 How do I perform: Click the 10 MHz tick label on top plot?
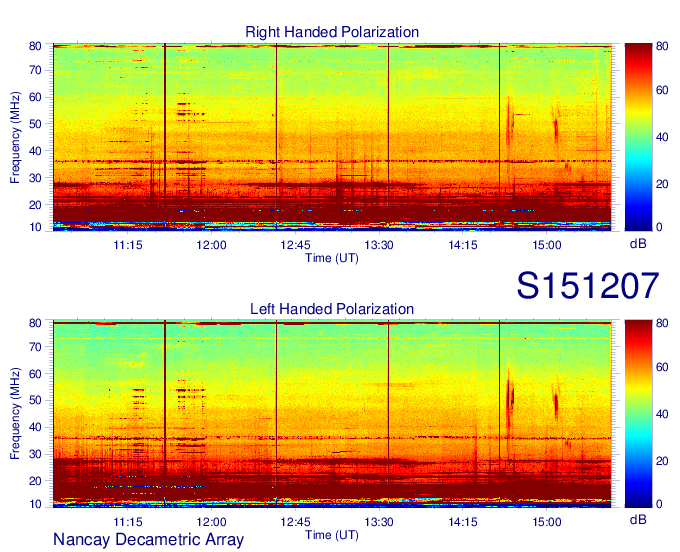point(35,227)
